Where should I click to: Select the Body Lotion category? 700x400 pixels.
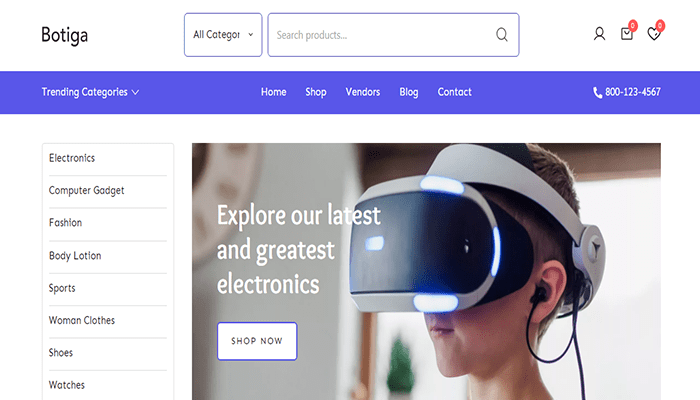(x=75, y=256)
